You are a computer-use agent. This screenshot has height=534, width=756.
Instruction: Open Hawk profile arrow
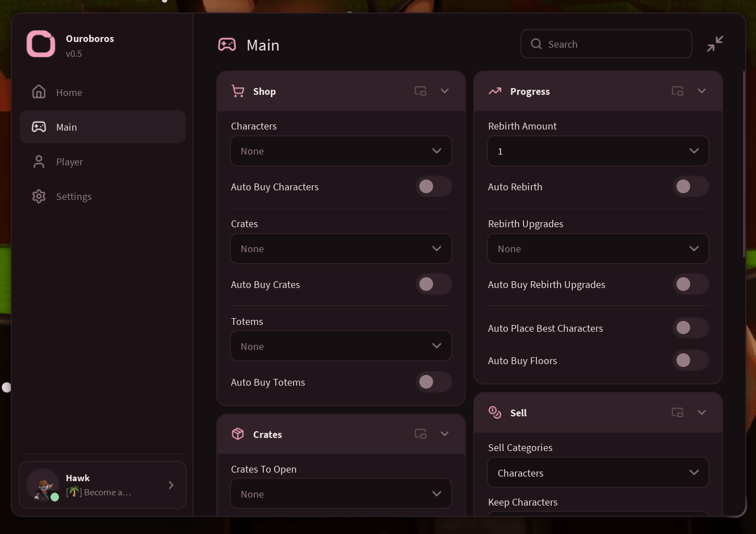click(171, 485)
